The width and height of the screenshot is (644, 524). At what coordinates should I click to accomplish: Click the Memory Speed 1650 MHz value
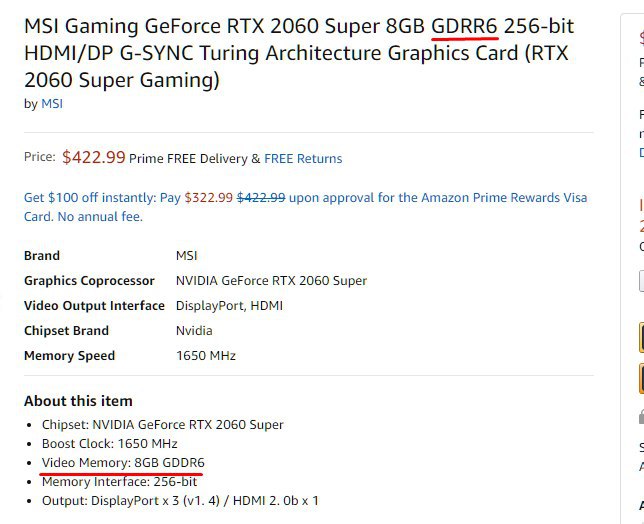206,356
